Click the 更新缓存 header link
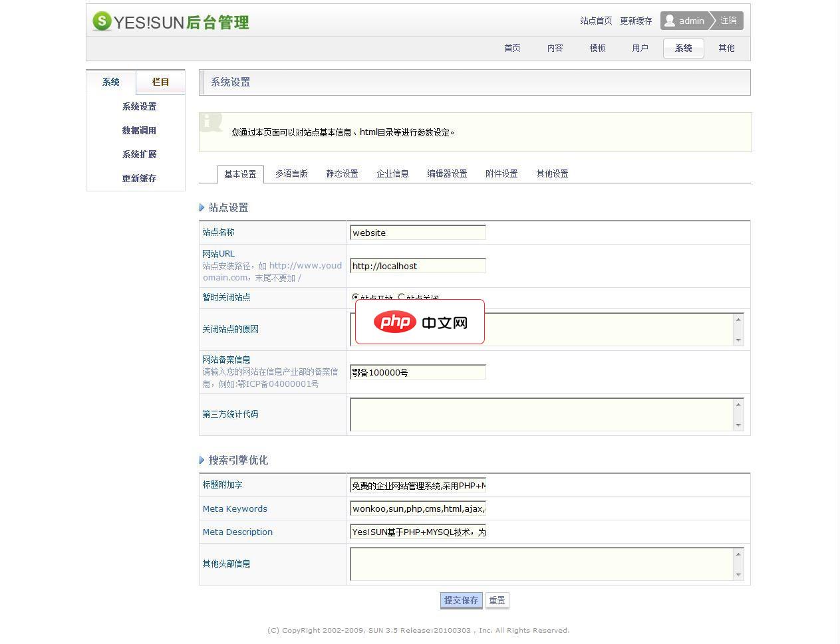Viewport: 840px width, 644px height. coord(635,21)
